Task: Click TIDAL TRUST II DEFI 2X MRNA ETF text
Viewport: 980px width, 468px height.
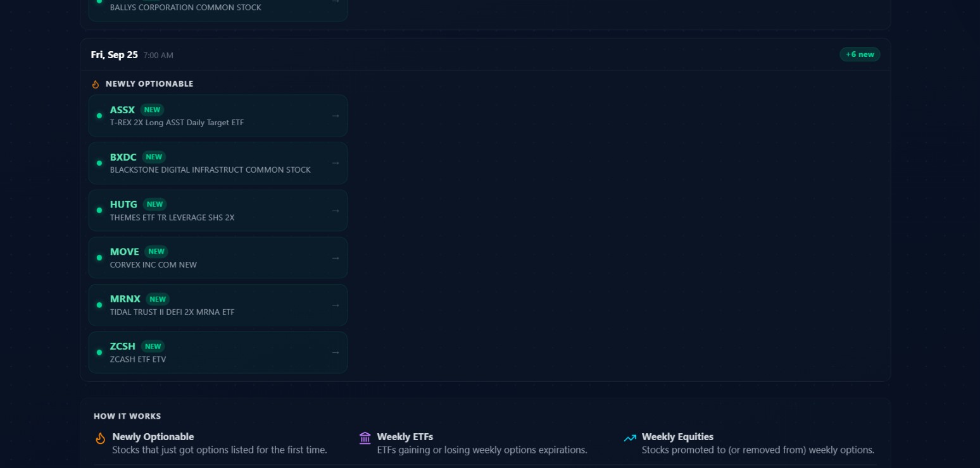Action: tap(172, 312)
